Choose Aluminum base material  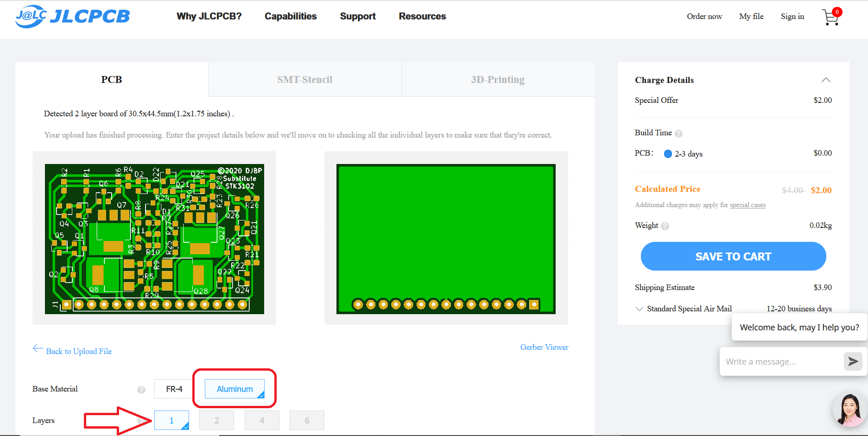point(234,389)
